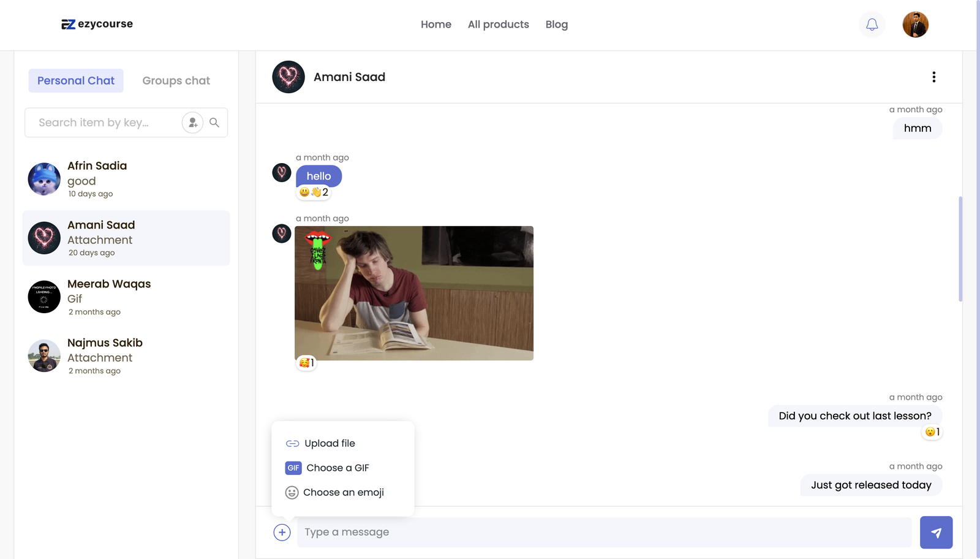Select Choose a GIF option
This screenshot has width=980, height=559.
pos(337,468)
